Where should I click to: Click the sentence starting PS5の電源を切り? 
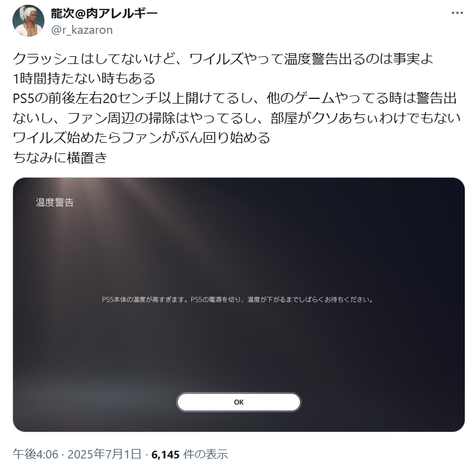282,300
